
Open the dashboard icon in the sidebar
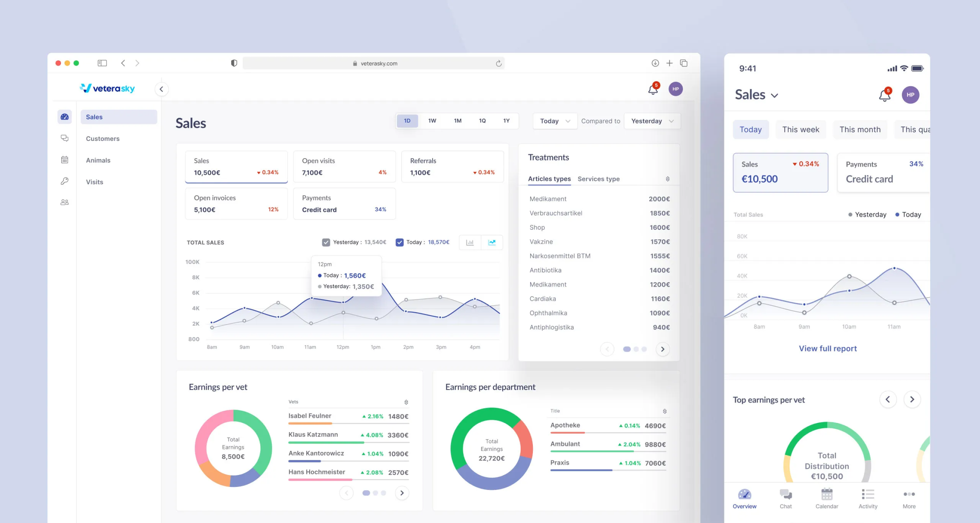[64, 117]
